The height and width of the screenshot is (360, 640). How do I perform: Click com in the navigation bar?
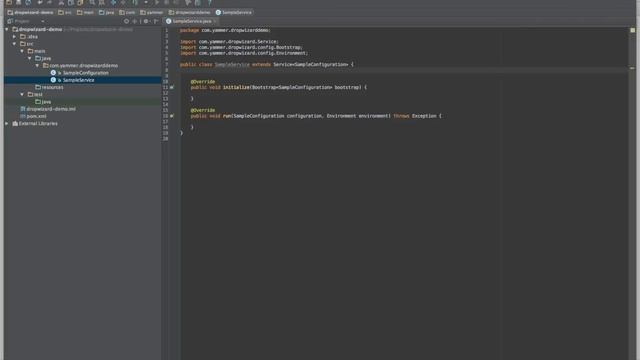pyautogui.click(x=127, y=12)
